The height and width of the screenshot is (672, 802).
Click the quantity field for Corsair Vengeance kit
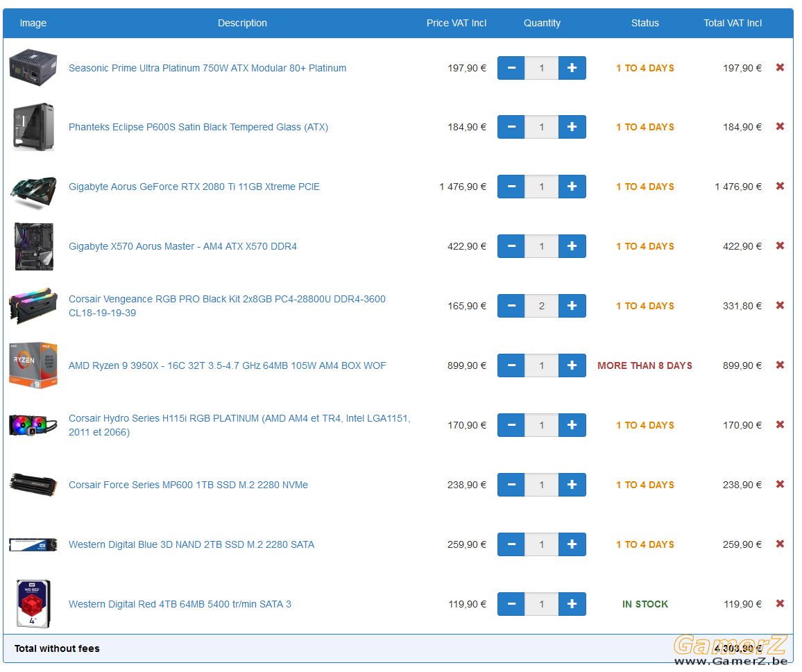[542, 306]
